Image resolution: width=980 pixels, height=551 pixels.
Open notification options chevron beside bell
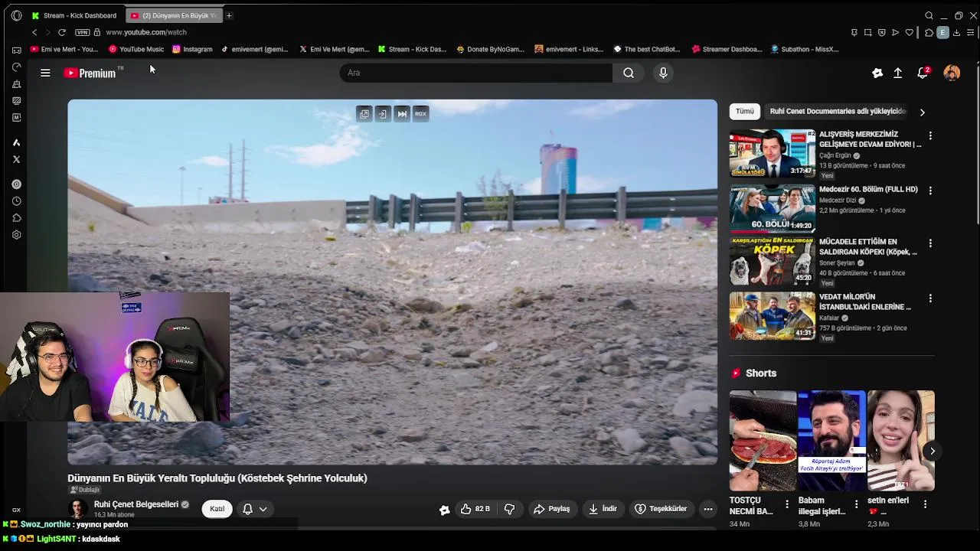[263, 509]
